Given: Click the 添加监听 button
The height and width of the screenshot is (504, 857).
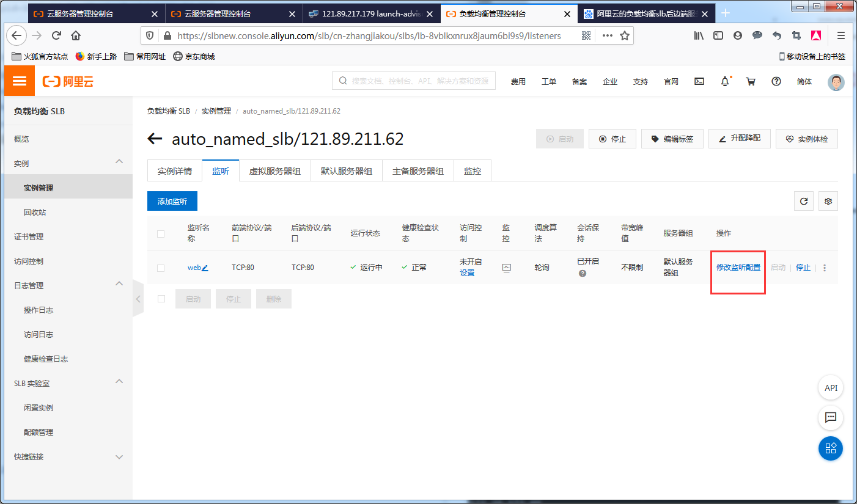Looking at the screenshot, I should click(172, 200).
